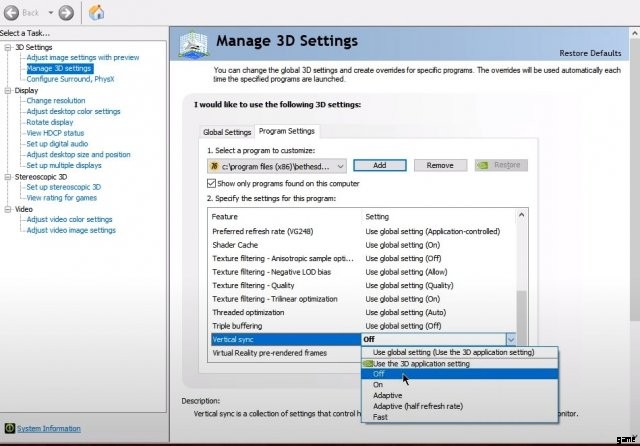Click the System Information icon at bottom left
Viewport: 640px width, 446px height.
click(9, 429)
